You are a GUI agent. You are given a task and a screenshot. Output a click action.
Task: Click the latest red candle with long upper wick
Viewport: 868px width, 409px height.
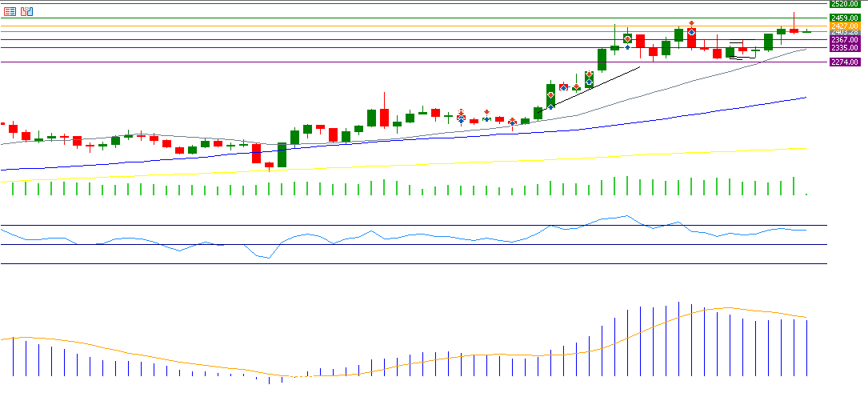pyautogui.click(x=794, y=30)
